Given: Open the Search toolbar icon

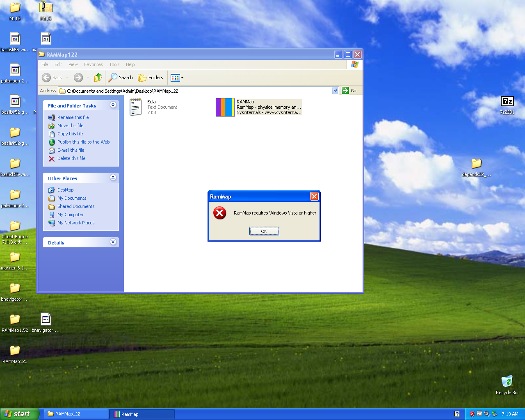Looking at the screenshot, I should 120,78.
